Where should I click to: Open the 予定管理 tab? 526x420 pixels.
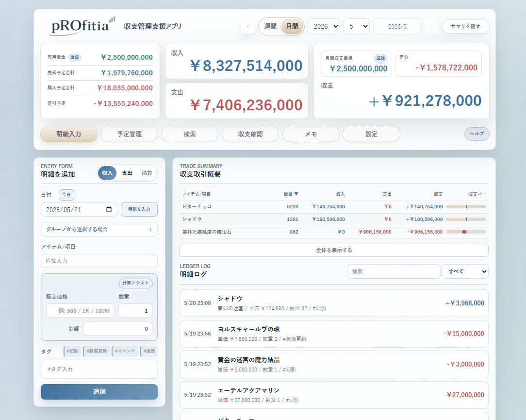(130, 134)
